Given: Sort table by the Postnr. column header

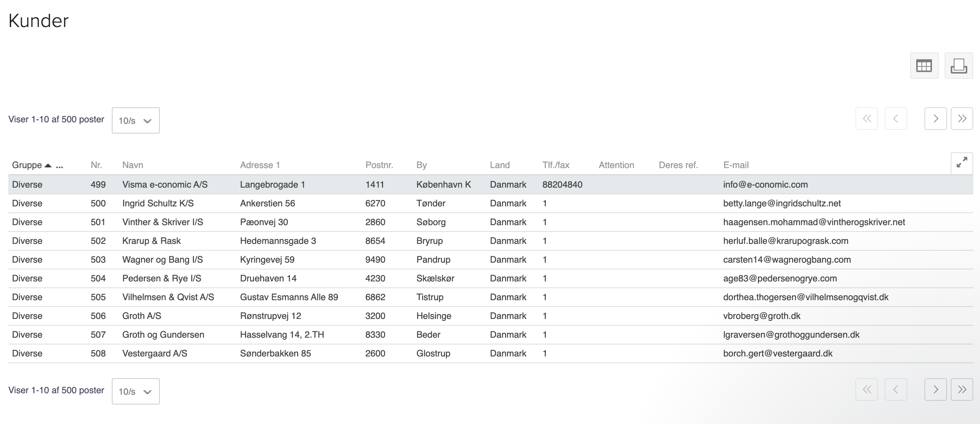Looking at the screenshot, I should (379, 165).
